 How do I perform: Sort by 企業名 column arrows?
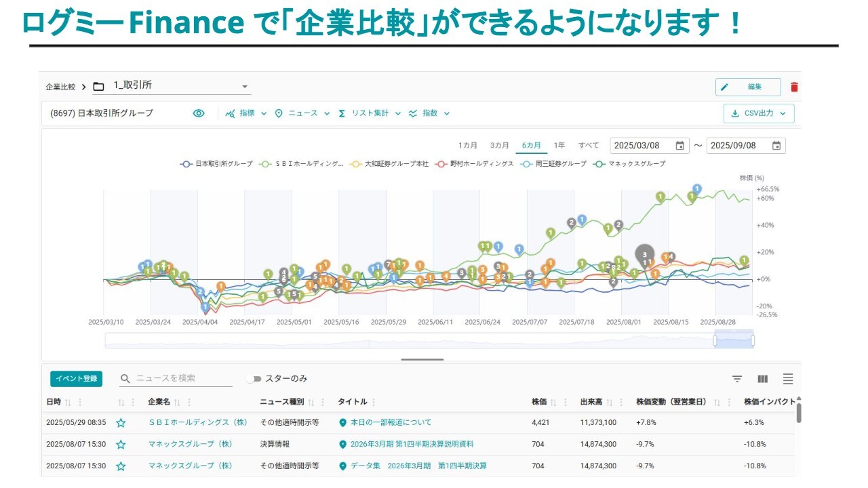tap(177, 402)
